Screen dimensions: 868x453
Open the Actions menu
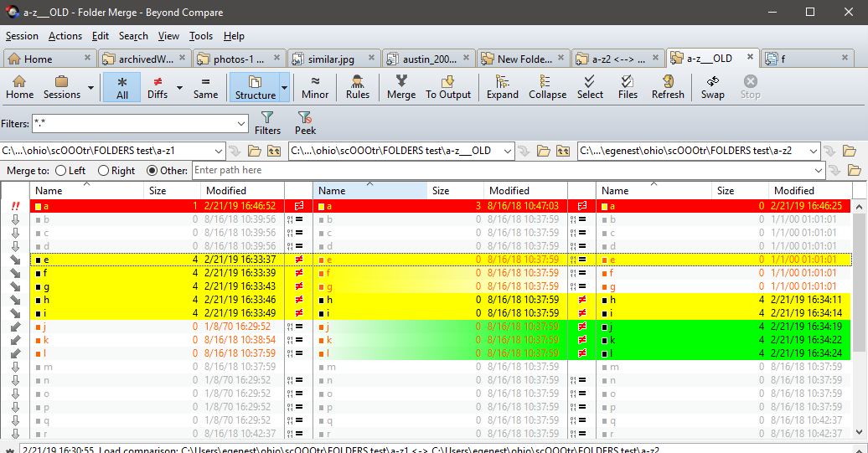(x=65, y=36)
